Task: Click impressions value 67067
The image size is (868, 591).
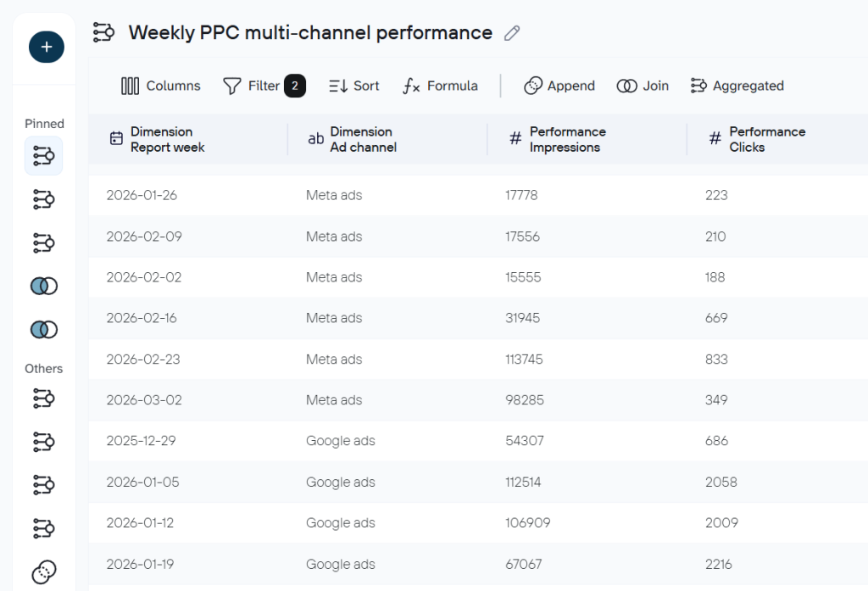Action: 524,565
